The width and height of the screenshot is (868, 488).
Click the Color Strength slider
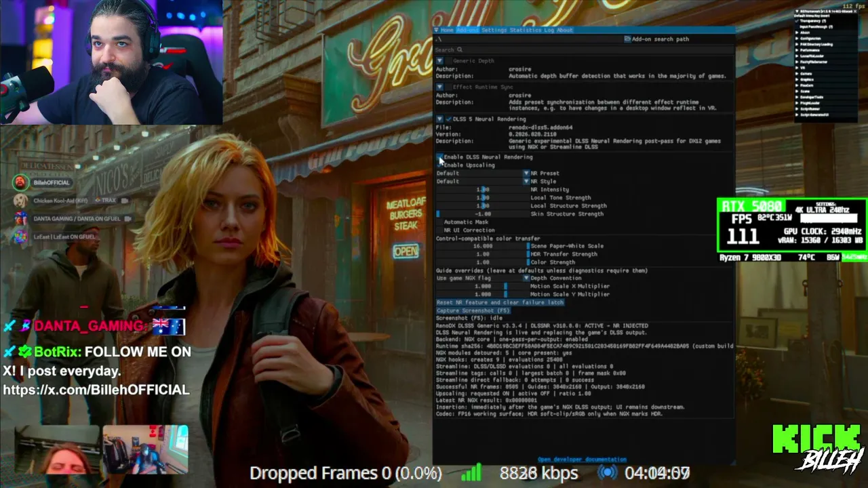click(x=482, y=262)
